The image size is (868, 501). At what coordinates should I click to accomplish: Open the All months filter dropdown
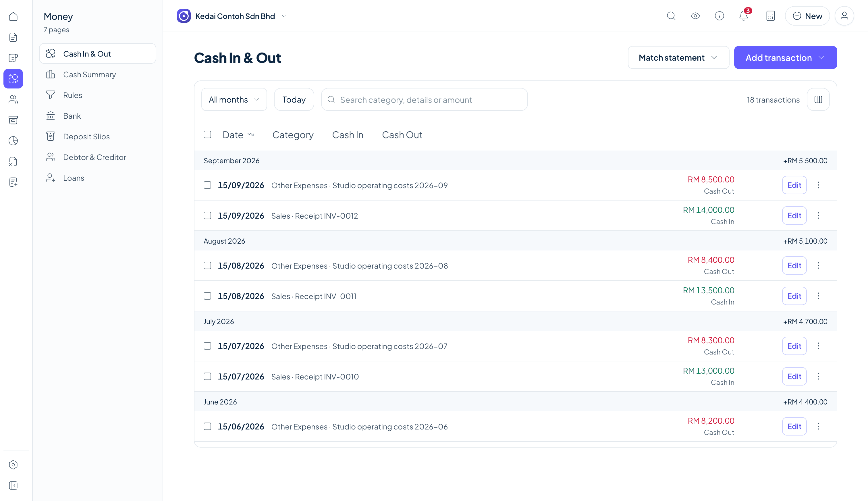tap(234, 99)
